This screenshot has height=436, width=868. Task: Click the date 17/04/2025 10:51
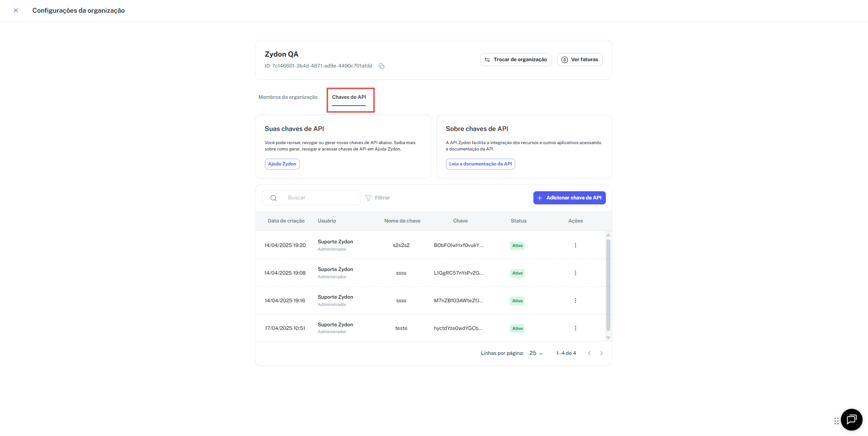[x=285, y=329]
